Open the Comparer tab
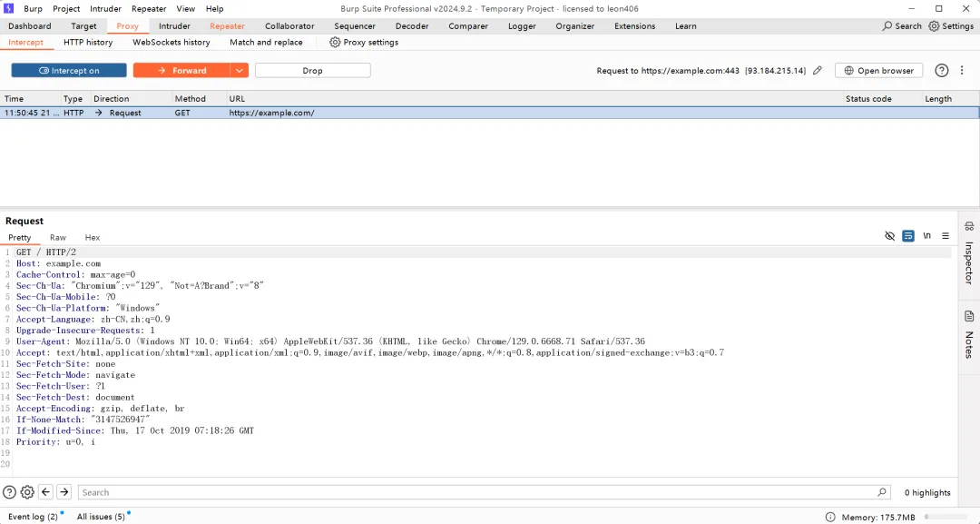 (x=468, y=26)
